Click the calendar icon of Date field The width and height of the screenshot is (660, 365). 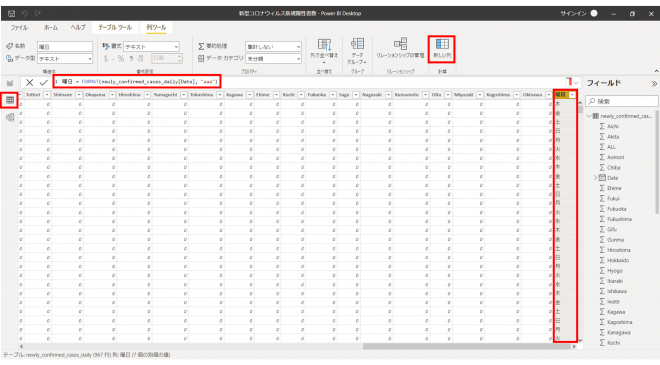pos(602,178)
